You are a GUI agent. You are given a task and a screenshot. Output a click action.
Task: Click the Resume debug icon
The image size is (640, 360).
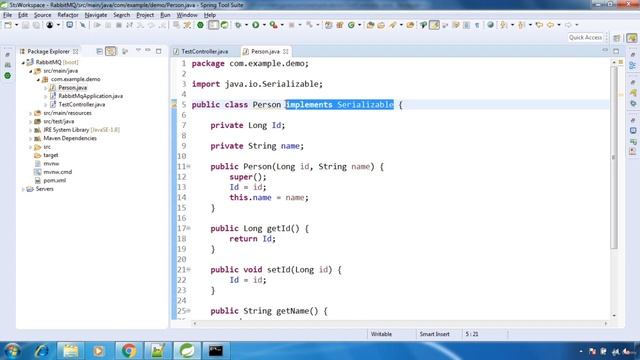pyautogui.click(x=97, y=25)
